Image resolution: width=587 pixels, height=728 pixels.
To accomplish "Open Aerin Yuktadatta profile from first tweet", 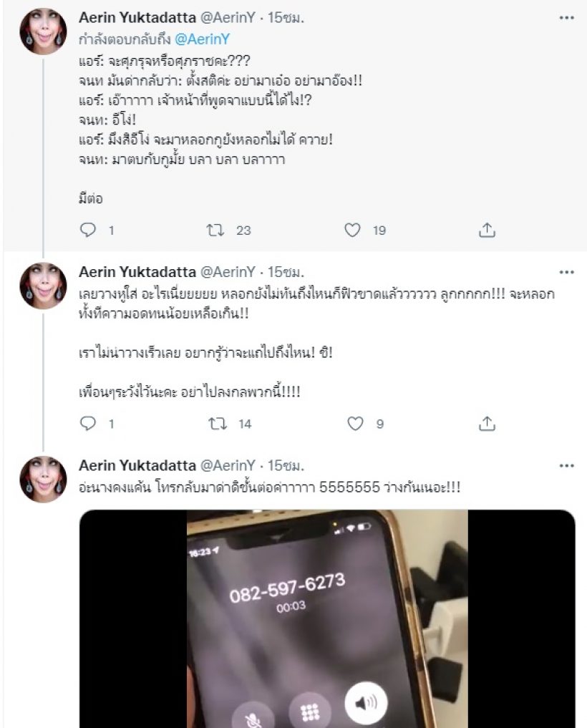I will click(x=134, y=19).
